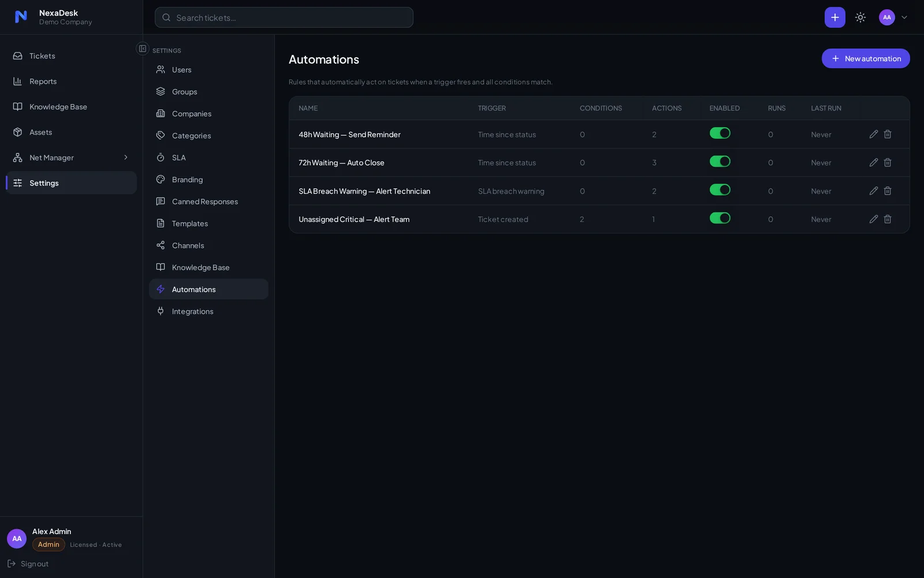
Task: Click the search magnifier icon
Action: [x=166, y=17]
